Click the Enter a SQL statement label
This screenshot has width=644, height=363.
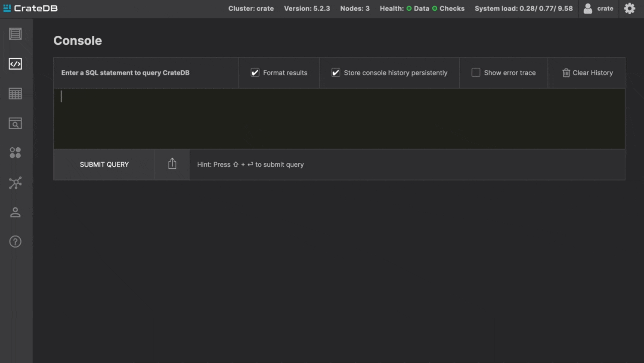point(125,73)
